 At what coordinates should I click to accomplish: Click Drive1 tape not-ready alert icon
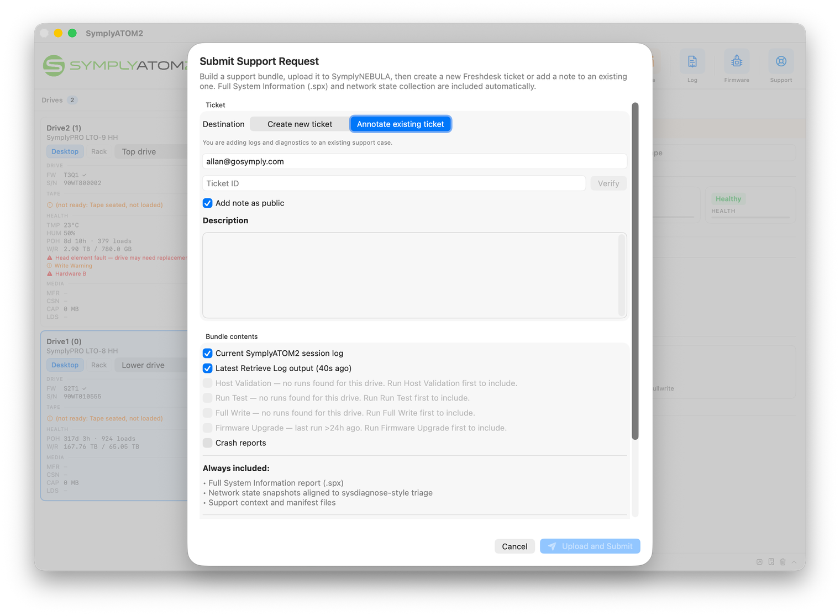pos(50,419)
